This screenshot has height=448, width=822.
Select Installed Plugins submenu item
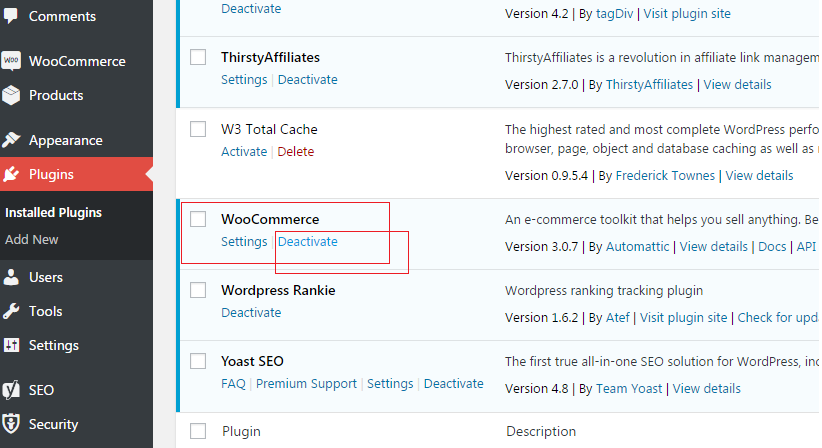pyautogui.click(x=53, y=212)
